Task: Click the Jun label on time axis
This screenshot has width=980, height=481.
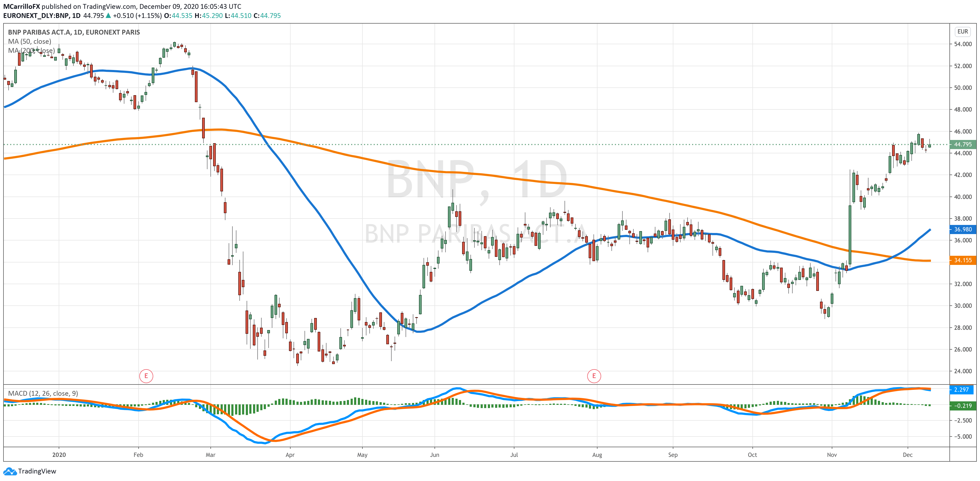Action: click(x=435, y=455)
